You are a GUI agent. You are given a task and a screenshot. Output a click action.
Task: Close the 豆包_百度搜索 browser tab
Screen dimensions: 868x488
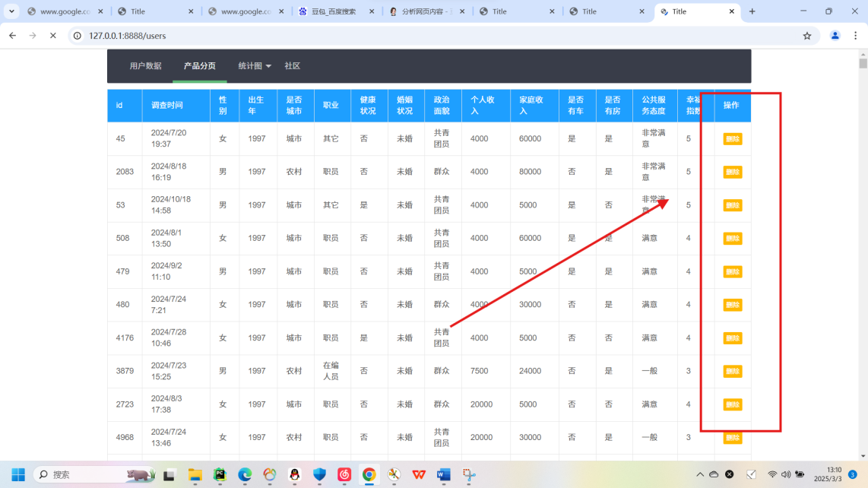(372, 11)
